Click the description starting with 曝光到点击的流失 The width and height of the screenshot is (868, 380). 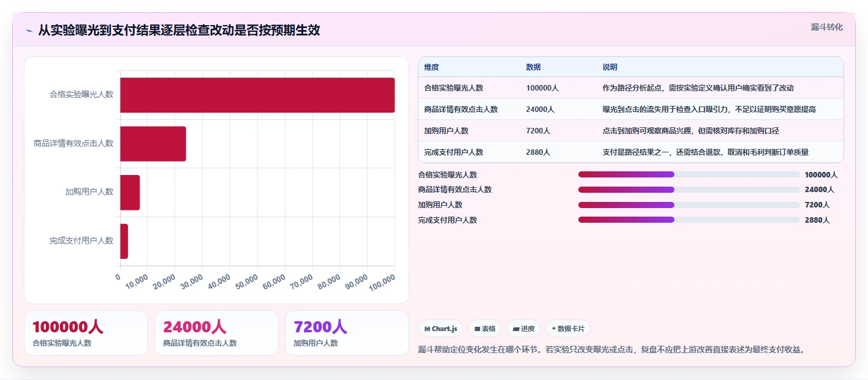709,110
